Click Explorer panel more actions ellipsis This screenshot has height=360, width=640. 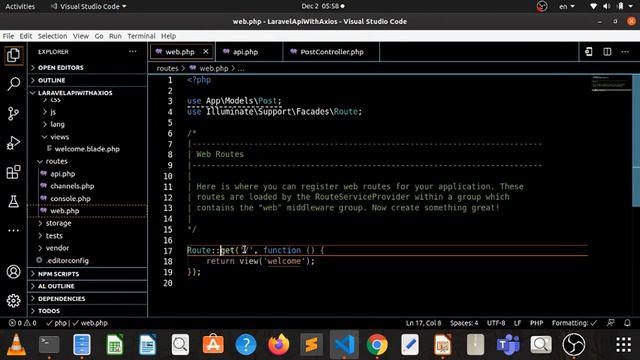[133, 51]
